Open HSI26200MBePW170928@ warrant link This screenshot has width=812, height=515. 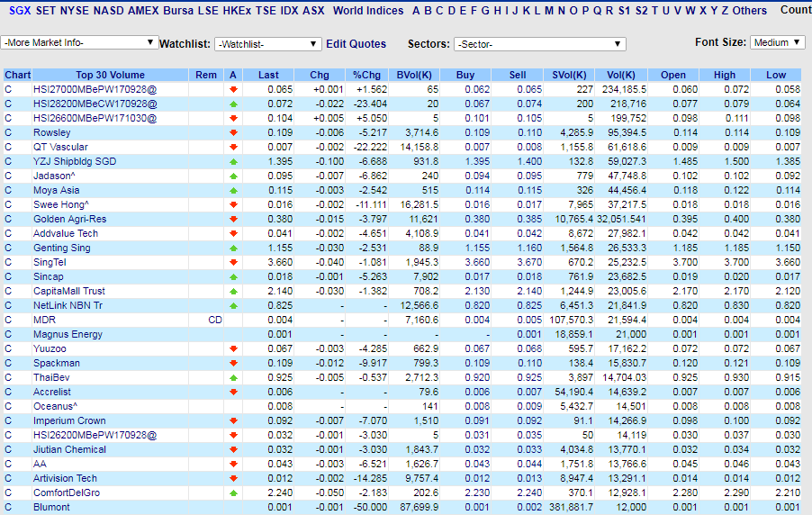point(95,435)
